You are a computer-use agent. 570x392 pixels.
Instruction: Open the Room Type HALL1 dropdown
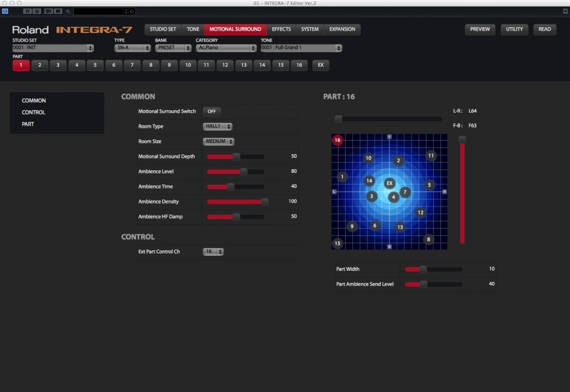pyautogui.click(x=217, y=126)
